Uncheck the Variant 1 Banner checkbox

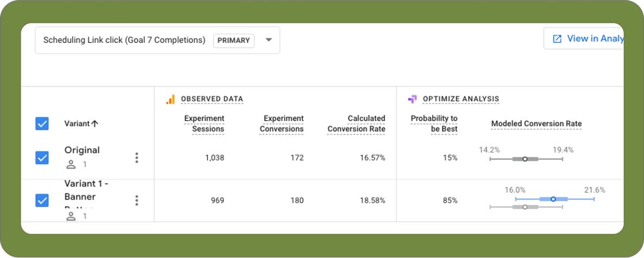(42, 201)
